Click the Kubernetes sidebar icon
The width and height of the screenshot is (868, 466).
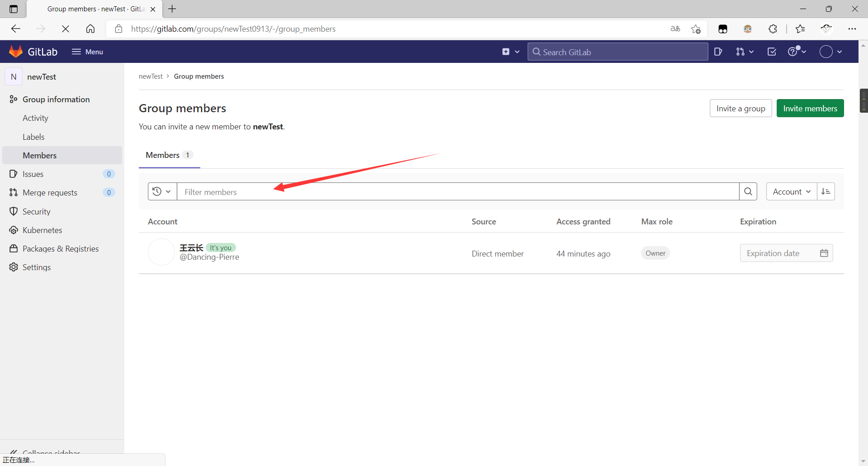click(x=14, y=230)
